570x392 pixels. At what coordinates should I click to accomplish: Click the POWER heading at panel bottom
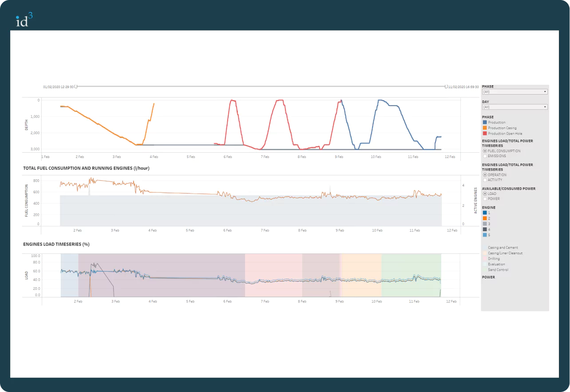coord(488,277)
